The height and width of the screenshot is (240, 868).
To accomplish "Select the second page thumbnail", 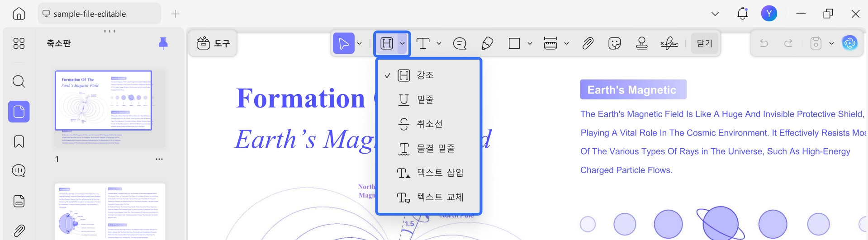I will [x=110, y=212].
